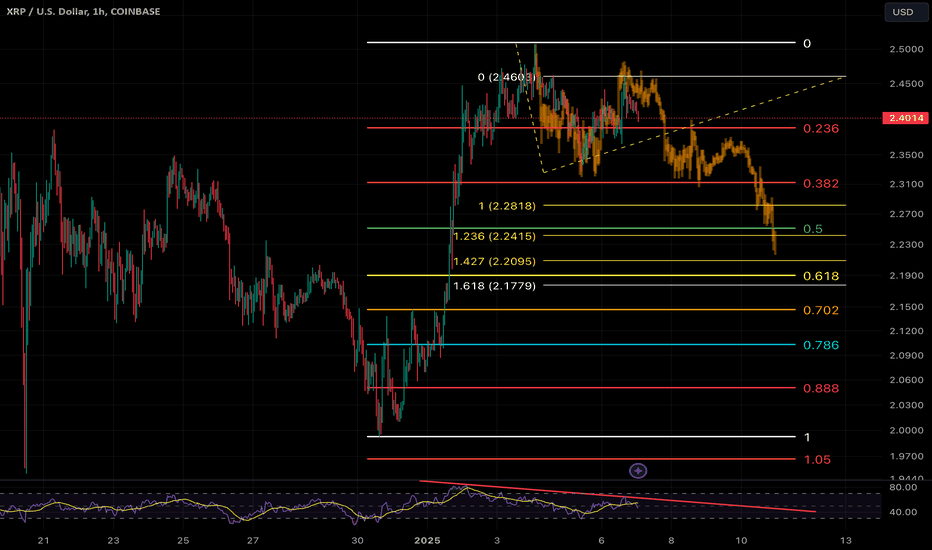Click the green 0.5 Fibonacci label

click(x=813, y=229)
